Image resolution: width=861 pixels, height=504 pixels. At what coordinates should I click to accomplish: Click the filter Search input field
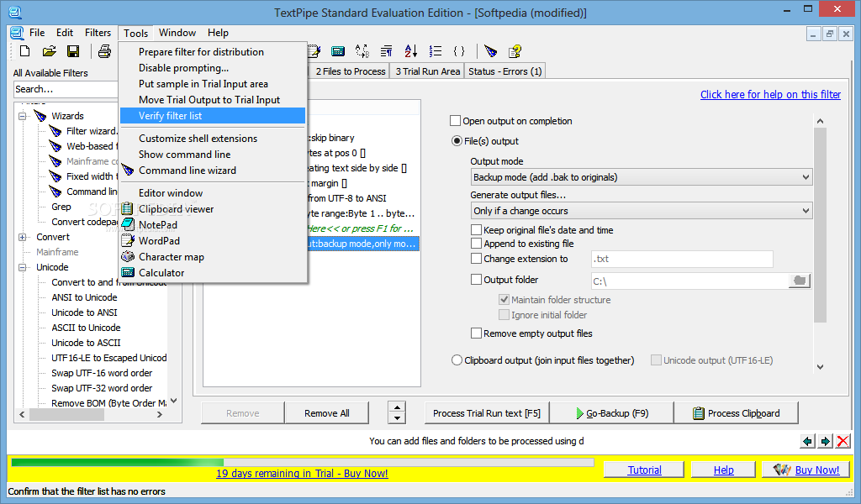(66, 89)
